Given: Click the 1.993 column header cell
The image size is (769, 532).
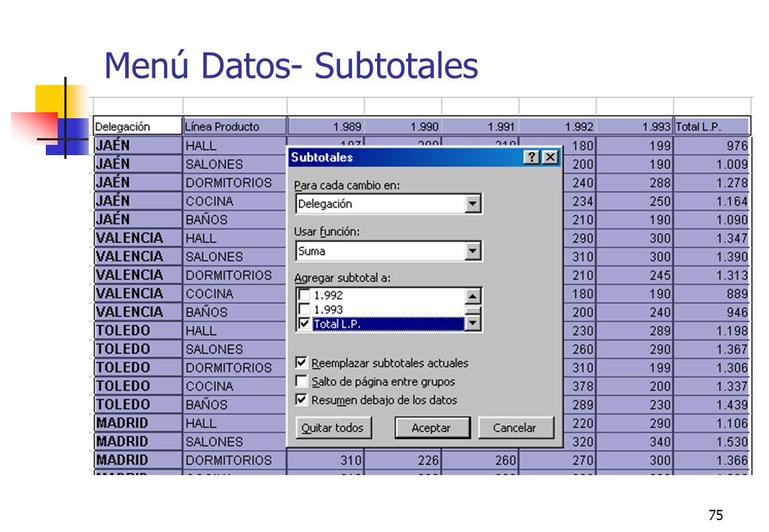Looking at the screenshot, I should click(635, 126).
